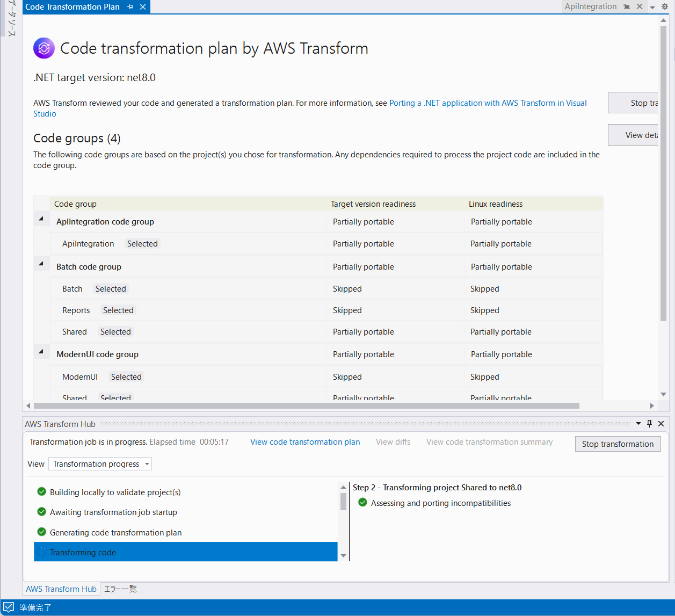Click the Selected badge next to ApiIntegration
The width and height of the screenshot is (675, 616).
click(142, 244)
